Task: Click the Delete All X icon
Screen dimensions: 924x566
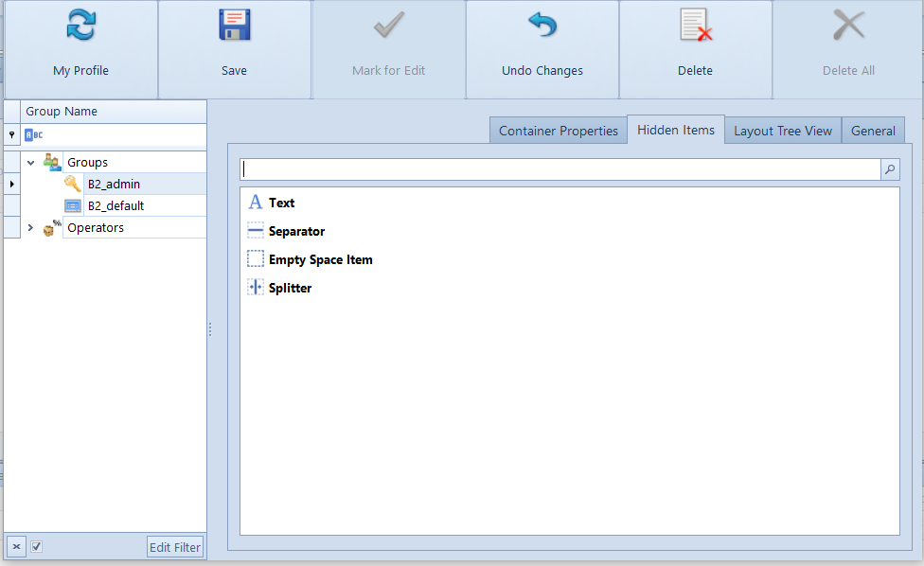Action: pos(848,26)
